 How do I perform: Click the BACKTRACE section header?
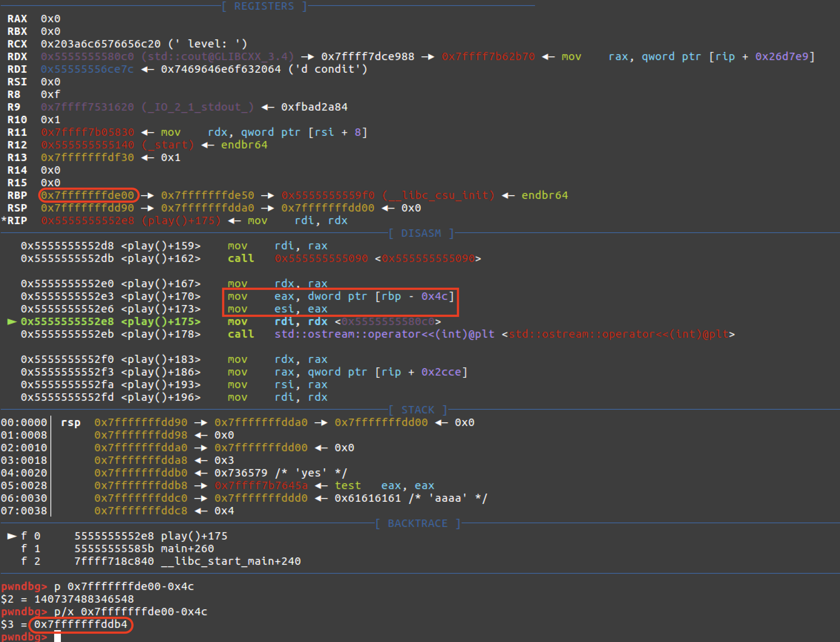(x=417, y=523)
